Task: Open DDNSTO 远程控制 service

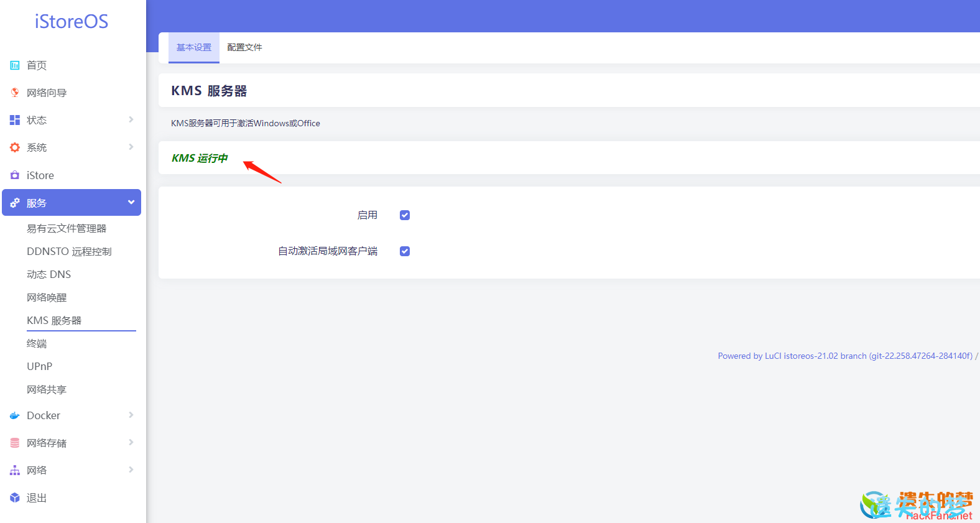Action: point(69,251)
